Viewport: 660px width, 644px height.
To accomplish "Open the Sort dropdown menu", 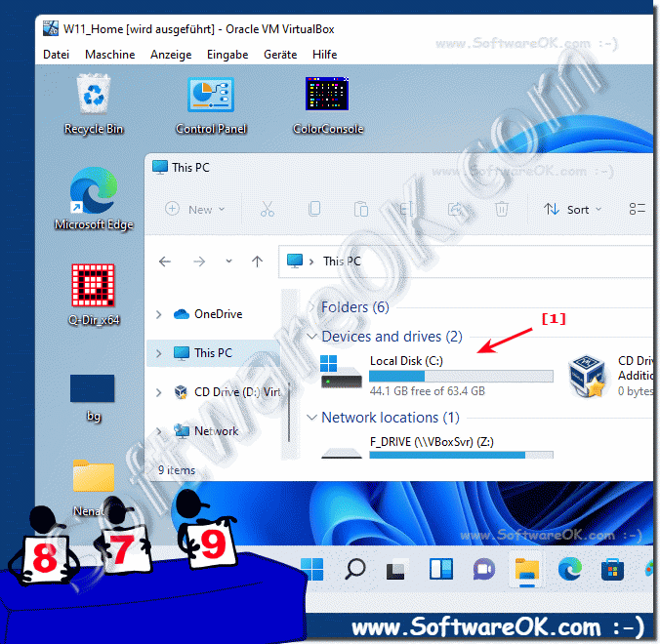I will point(572,209).
